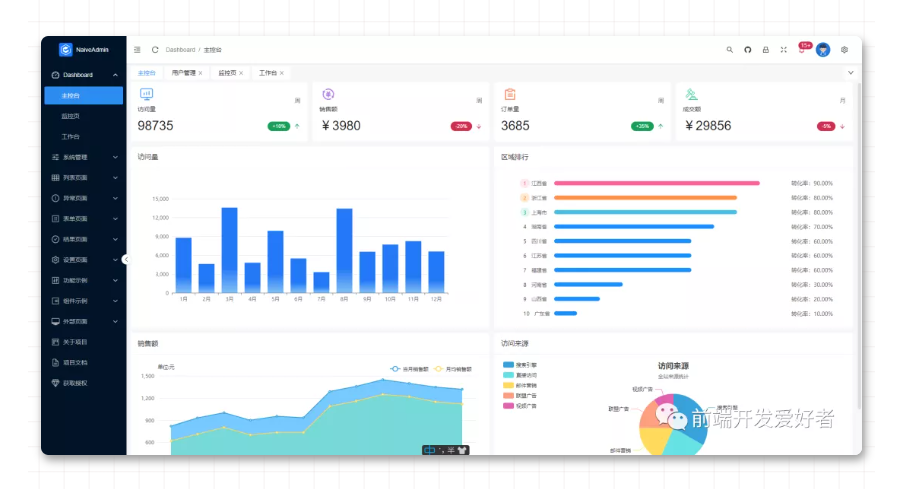Open the header search magnifier icon
The width and height of the screenshot is (904, 489).
(729, 50)
